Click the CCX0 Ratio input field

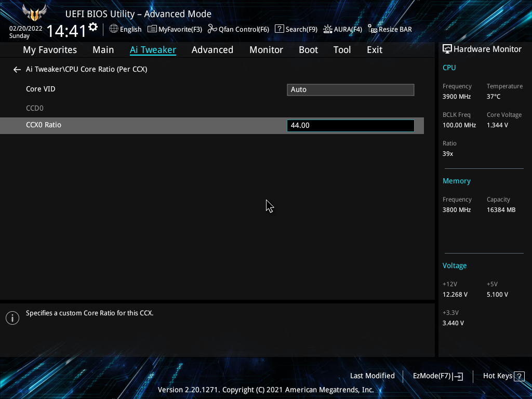pos(351,126)
